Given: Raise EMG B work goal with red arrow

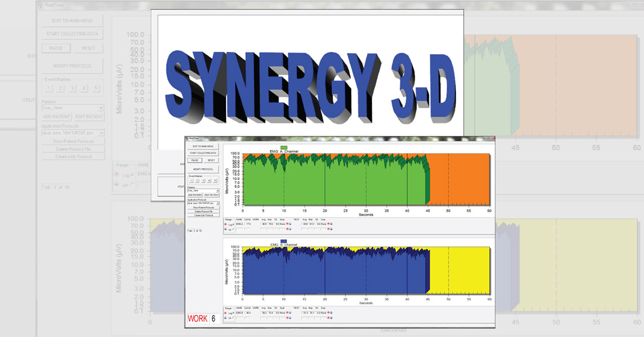Looking at the screenshot, I should [x=287, y=313].
